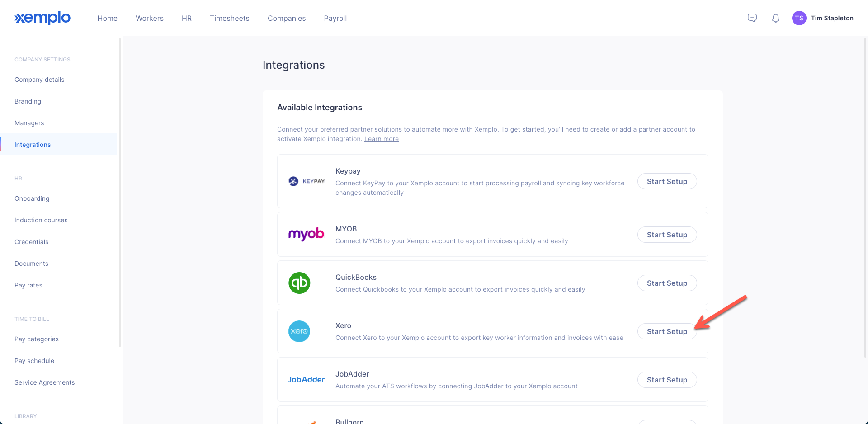Click the MYOB integration title
This screenshot has width=868, height=424.
click(346, 229)
